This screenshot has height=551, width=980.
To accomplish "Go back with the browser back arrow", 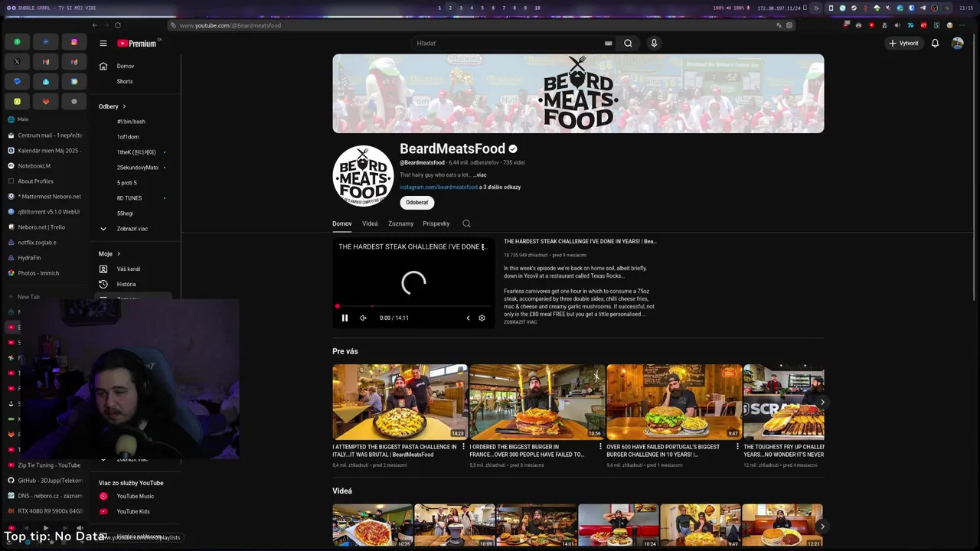I will (95, 25).
